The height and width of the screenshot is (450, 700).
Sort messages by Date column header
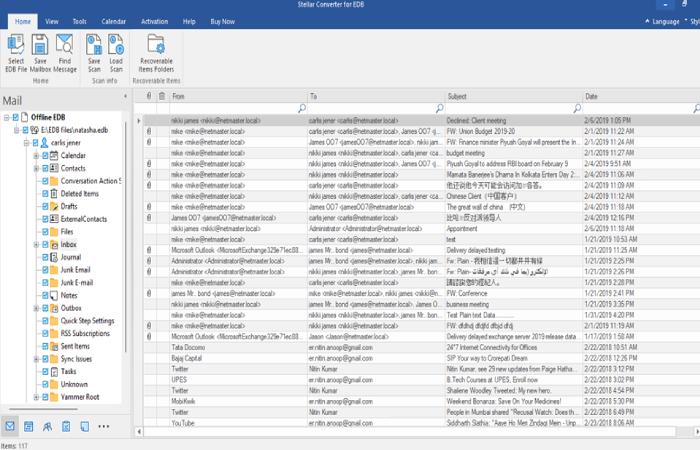pos(641,96)
